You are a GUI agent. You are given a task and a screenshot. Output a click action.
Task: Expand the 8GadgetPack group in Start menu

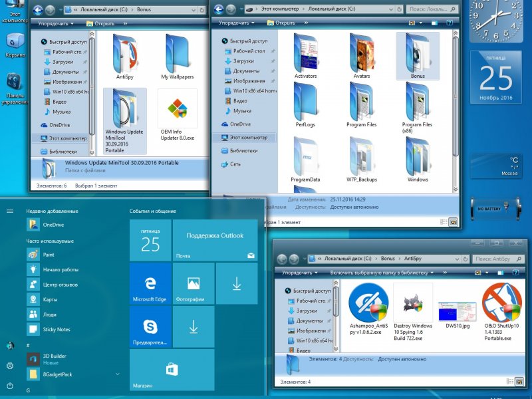point(118,374)
